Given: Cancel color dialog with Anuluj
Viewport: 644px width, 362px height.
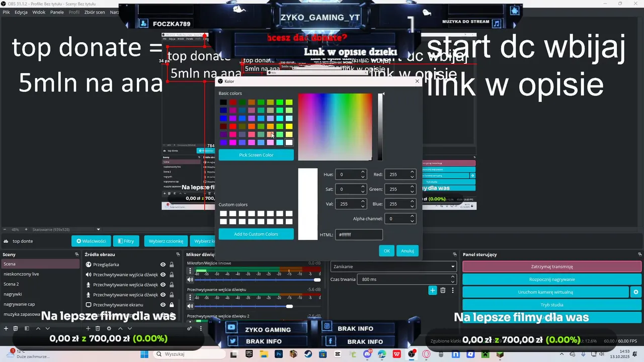Looking at the screenshot, I should coord(408,250).
